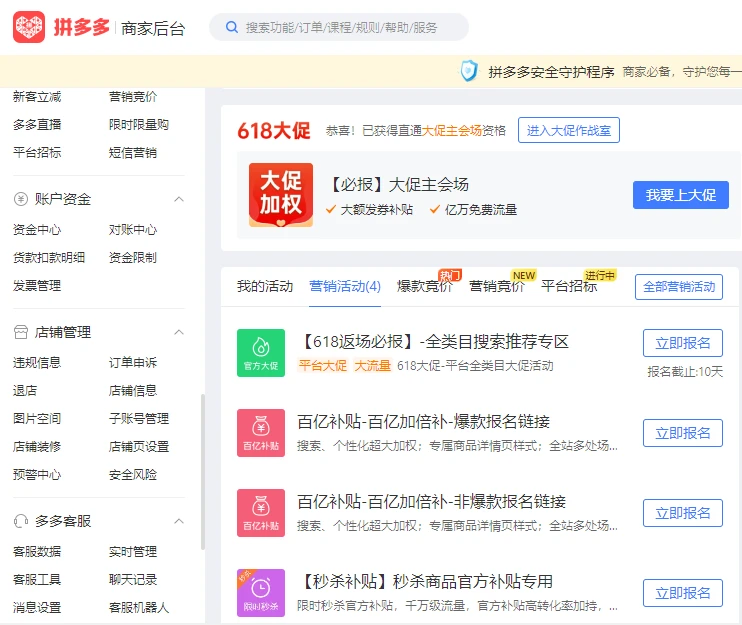Open 订单申诉 in sidebar
This screenshot has height=625, width=742.
(x=133, y=363)
